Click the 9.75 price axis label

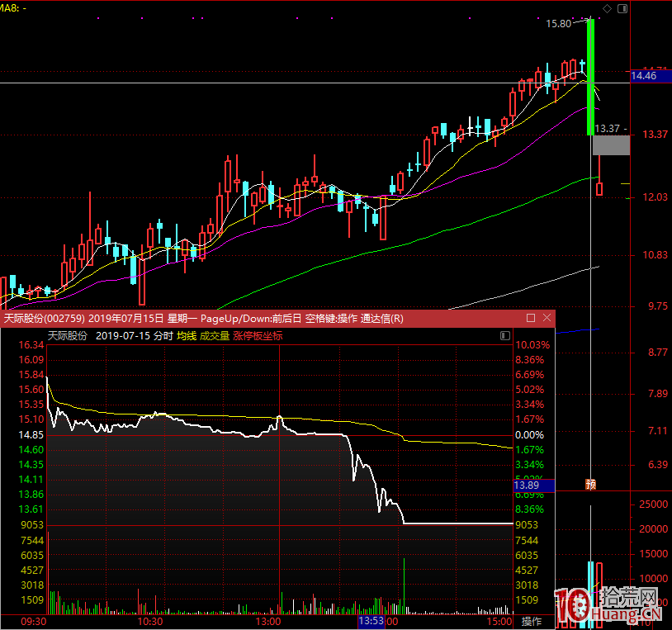pyautogui.click(x=658, y=306)
